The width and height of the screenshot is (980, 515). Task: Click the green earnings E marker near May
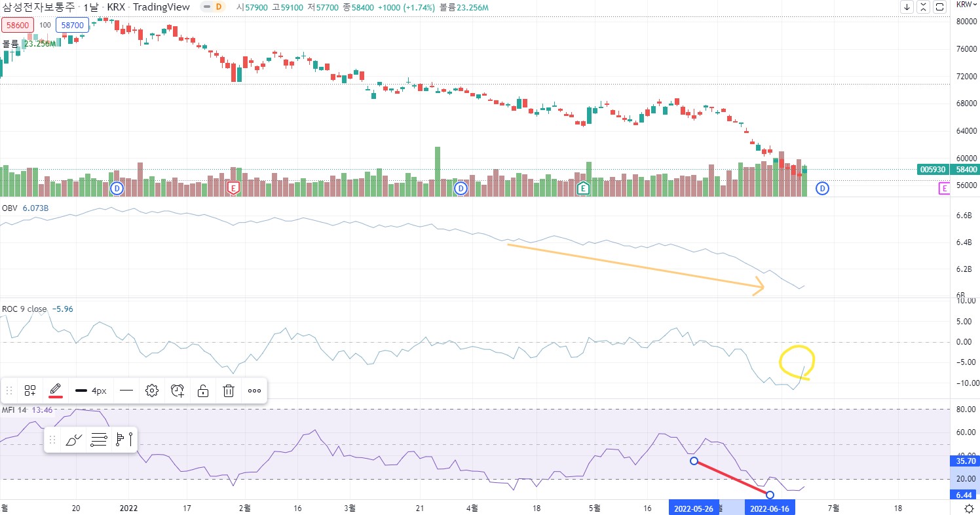pos(582,189)
